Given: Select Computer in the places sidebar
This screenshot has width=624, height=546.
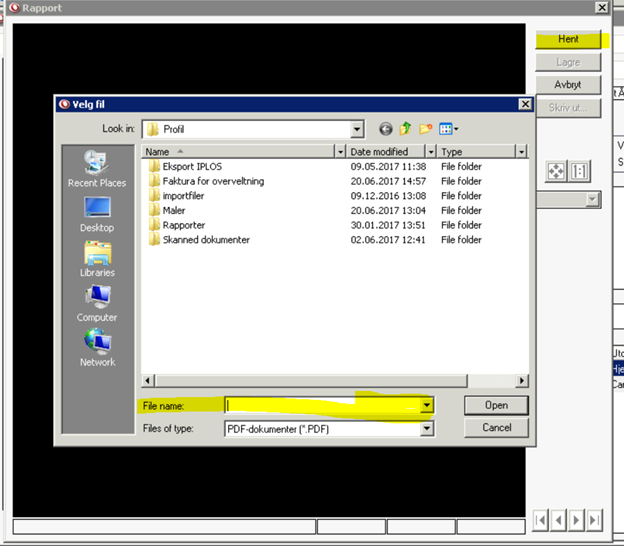Looking at the screenshot, I should coord(97,304).
